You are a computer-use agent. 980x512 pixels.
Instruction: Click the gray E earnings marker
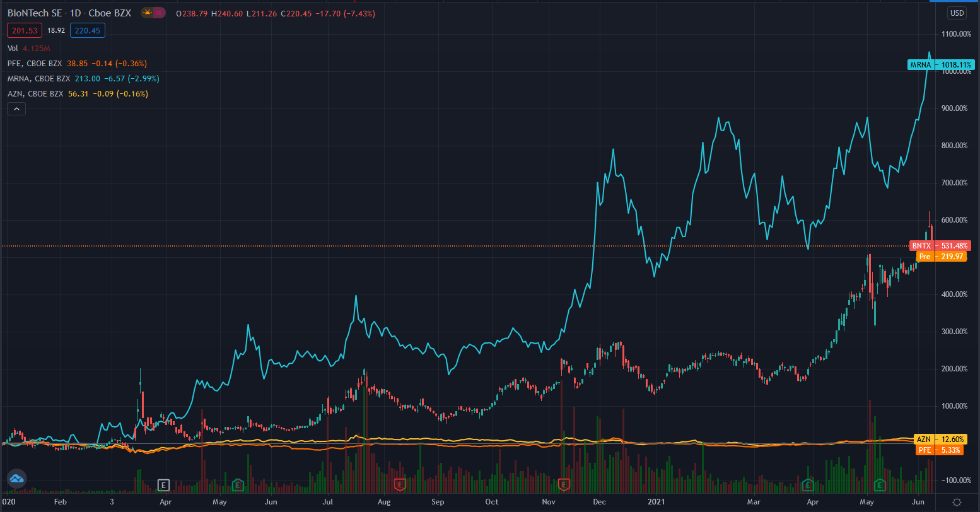[163, 485]
